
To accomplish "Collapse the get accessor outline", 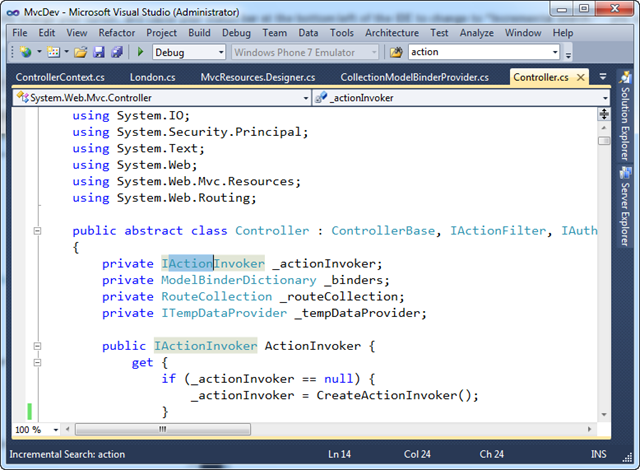I will click(37, 362).
